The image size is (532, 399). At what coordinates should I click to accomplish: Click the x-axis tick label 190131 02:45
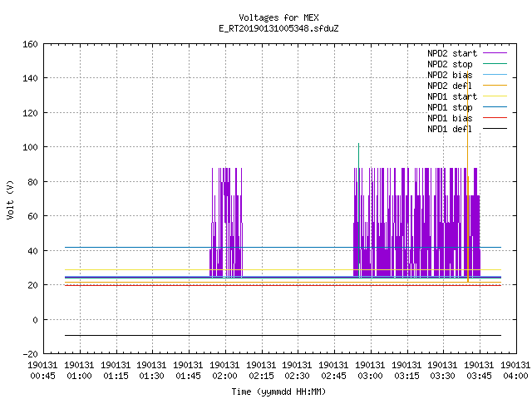click(333, 371)
